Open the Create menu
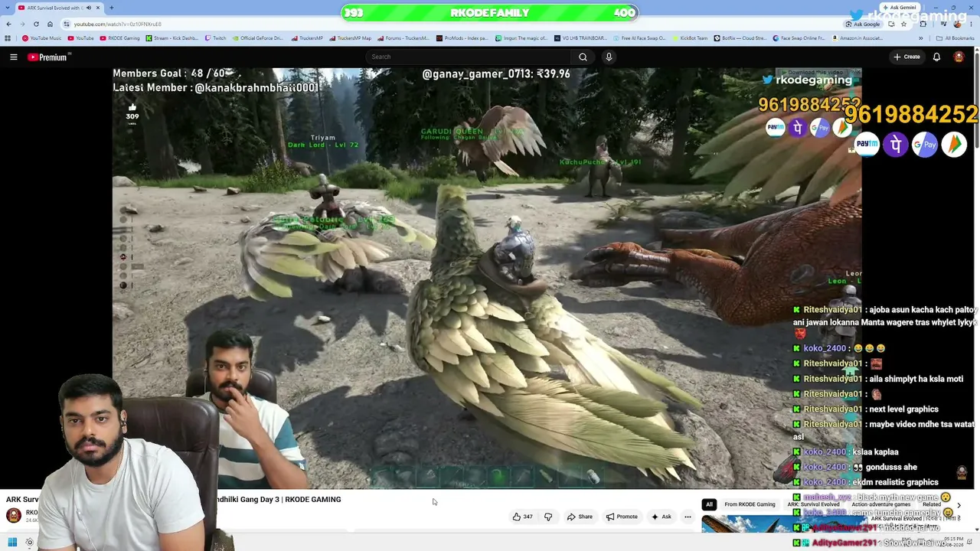The height and width of the screenshot is (551, 980). 906,57
